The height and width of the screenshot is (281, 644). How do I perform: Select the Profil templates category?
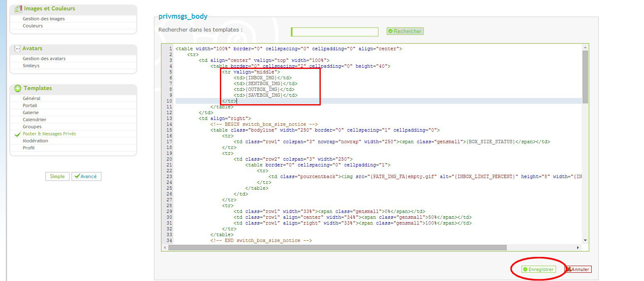tap(29, 148)
